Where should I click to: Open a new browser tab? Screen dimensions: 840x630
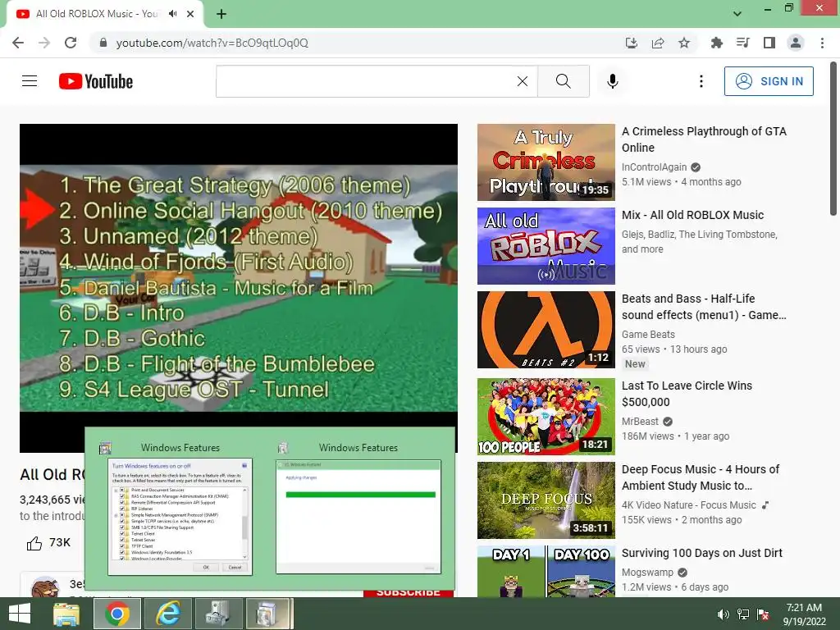coord(221,14)
